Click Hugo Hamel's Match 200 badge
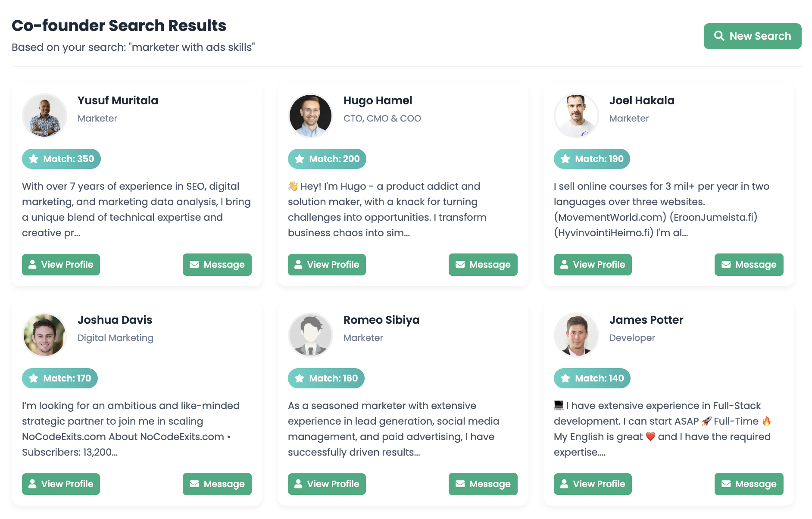 point(326,159)
